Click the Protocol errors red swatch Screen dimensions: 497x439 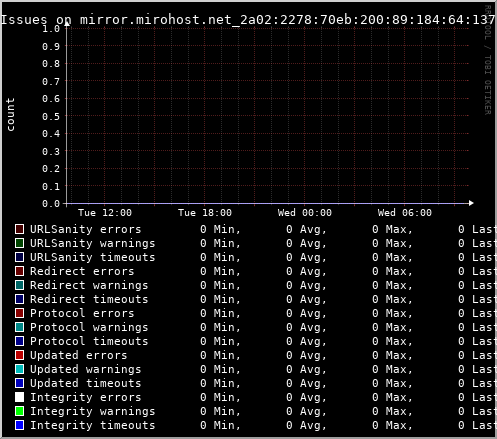(19, 313)
